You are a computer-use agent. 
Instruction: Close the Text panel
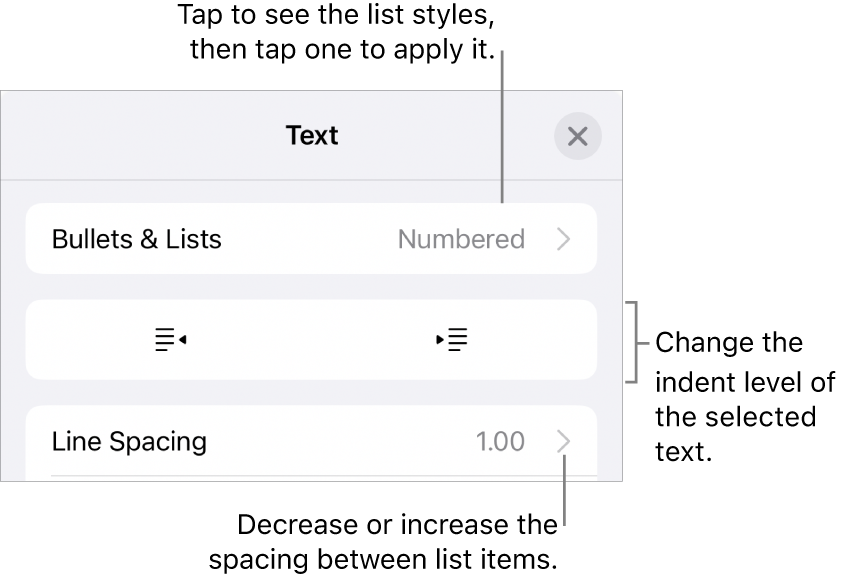[577, 136]
